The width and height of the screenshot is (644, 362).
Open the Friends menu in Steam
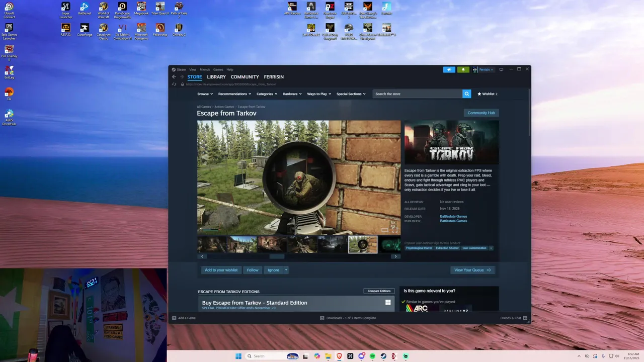pyautogui.click(x=205, y=69)
